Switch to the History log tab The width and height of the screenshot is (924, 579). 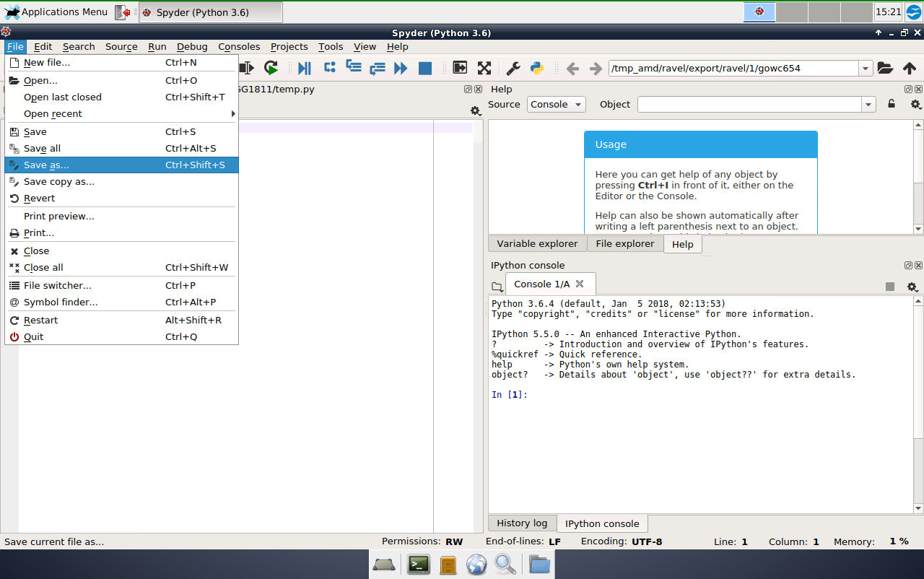(522, 523)
